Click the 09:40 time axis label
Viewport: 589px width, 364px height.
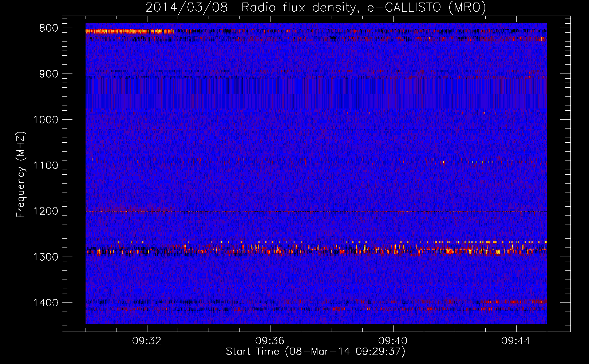(x=393, y=341)
